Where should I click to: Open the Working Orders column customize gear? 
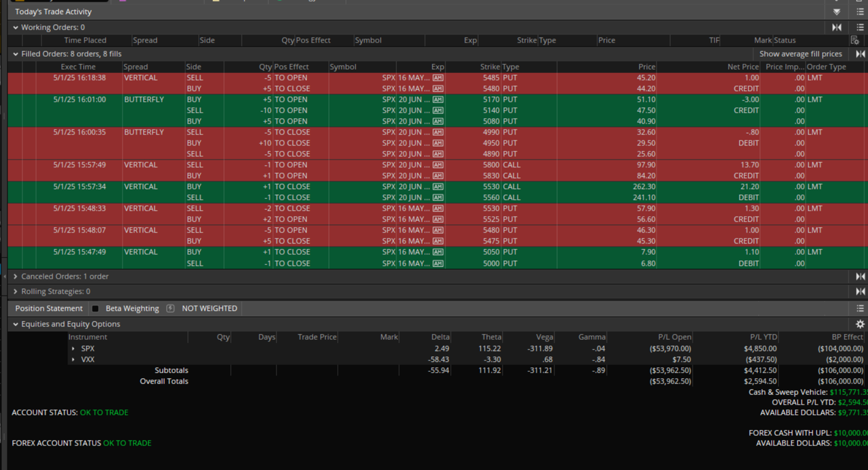pos(855,40)
